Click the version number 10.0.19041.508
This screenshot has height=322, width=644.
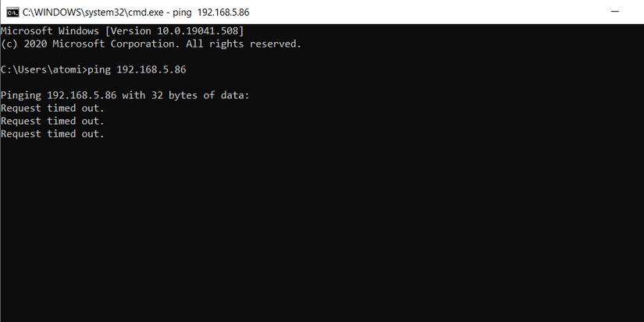click(199, 30)
